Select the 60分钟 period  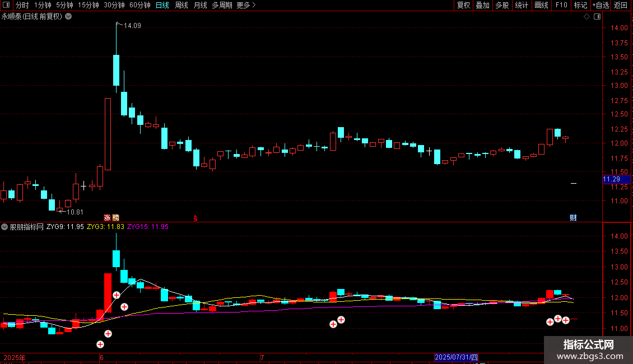pos(140,5)
